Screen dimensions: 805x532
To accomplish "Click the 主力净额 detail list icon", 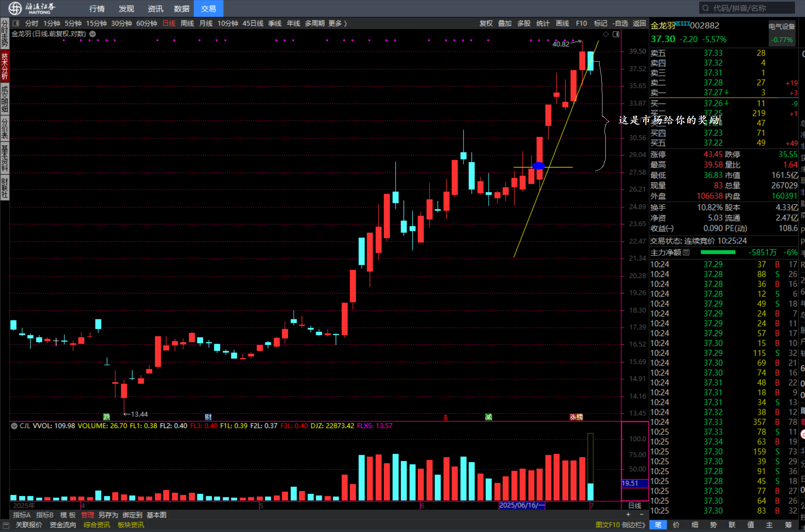I will coord(686,252).
